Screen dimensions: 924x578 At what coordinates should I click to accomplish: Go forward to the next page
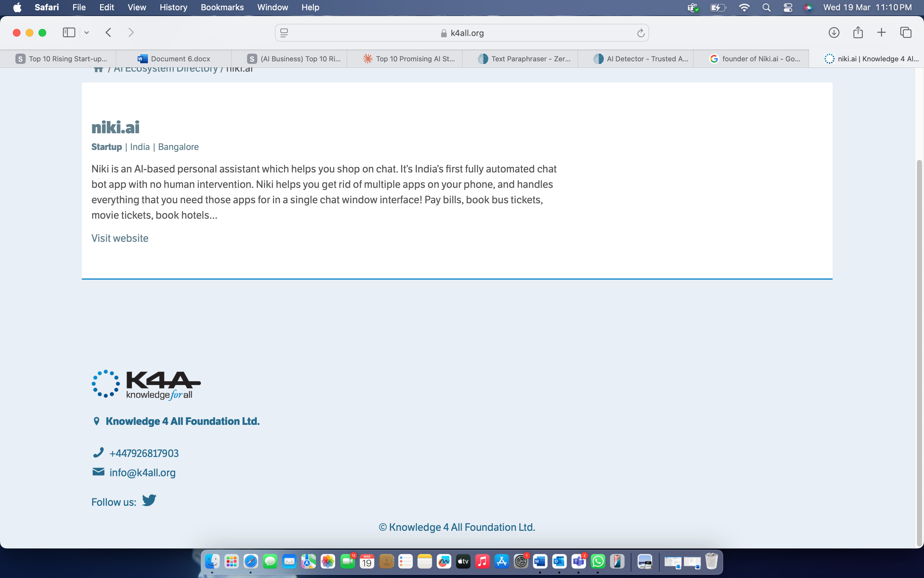click(131, 32)
